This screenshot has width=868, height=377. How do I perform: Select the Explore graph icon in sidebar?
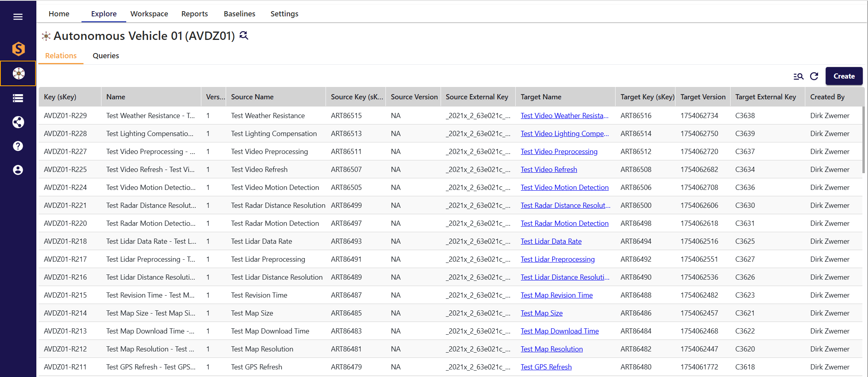18,73
